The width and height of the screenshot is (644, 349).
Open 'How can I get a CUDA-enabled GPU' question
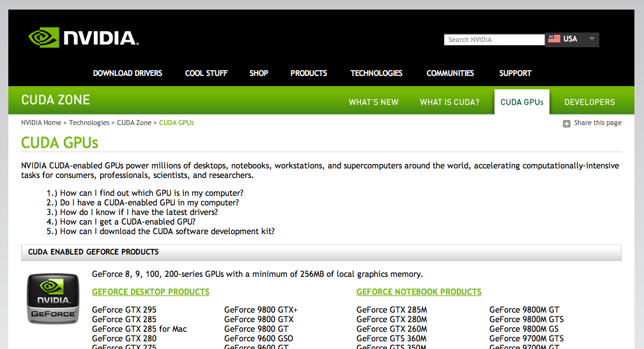[128, 222]
